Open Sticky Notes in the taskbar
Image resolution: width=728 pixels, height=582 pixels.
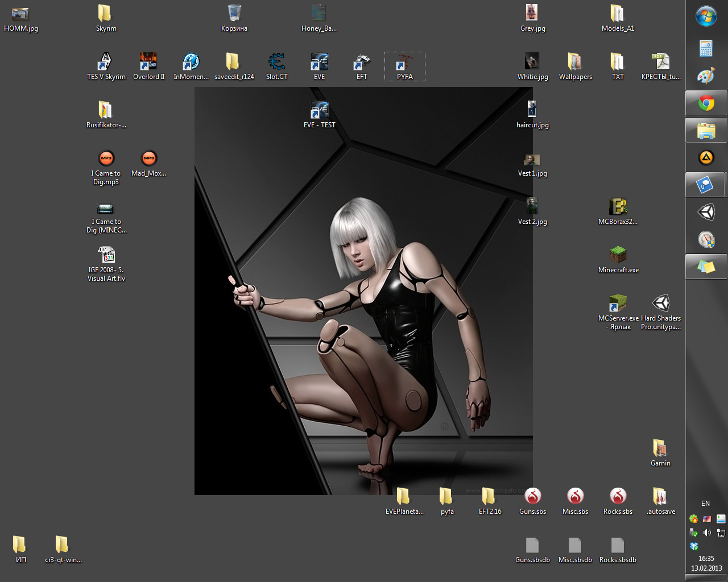[706, 266]
